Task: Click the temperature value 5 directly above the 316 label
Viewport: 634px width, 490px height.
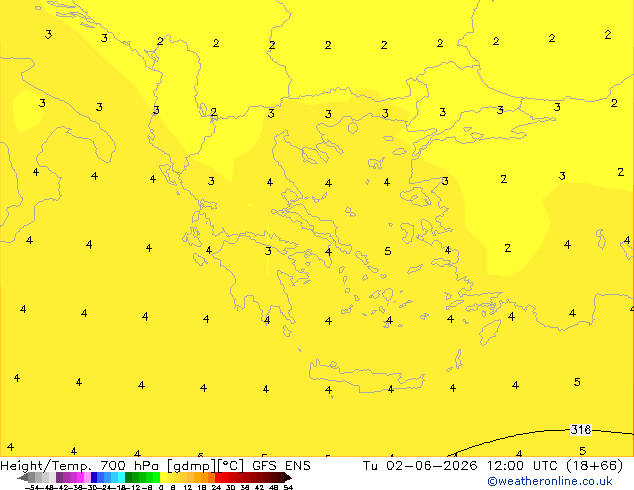Action: pyautogui.click(x=577, y=382)
